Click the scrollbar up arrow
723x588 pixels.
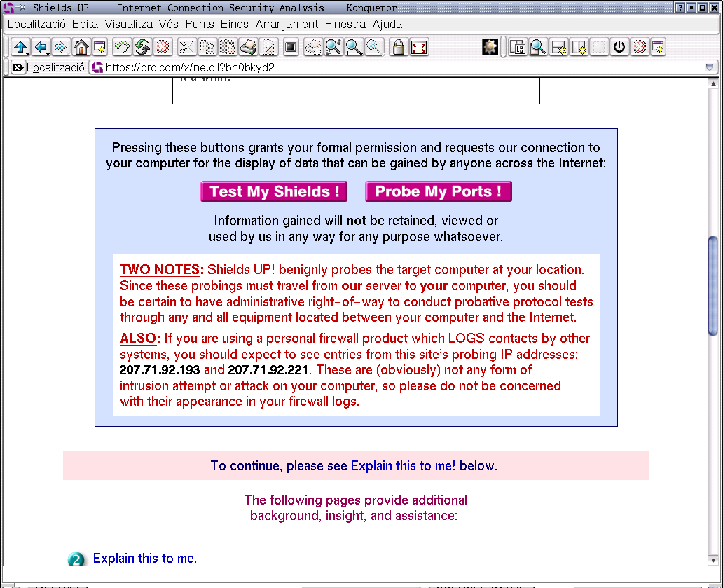(713, 84)
